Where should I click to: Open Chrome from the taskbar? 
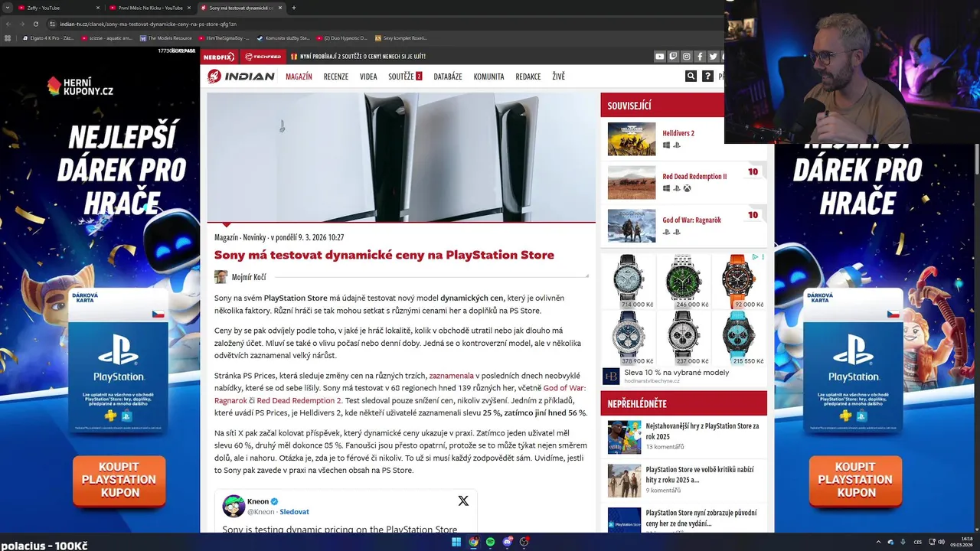tap(473, 542)
